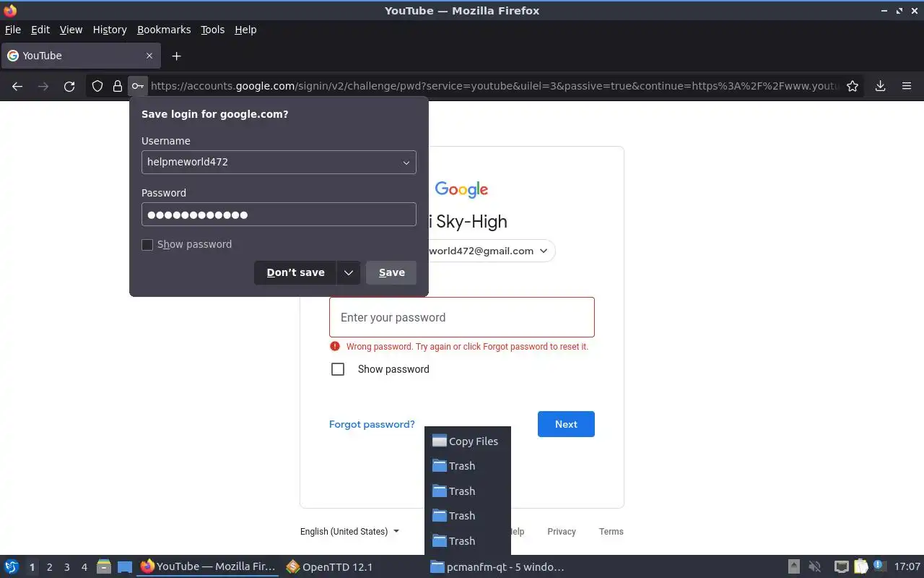The image size is (924, 578).
Task: Click the Firefox logo in the title bar
Action: point(10,10)
